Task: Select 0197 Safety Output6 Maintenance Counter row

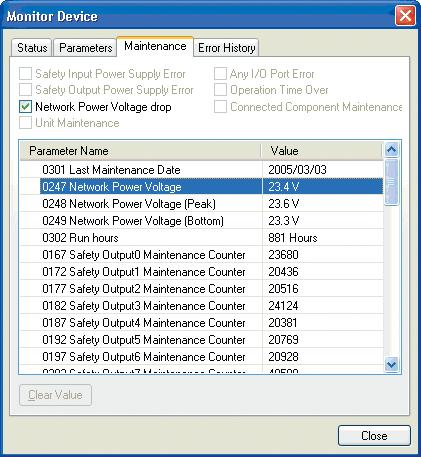Action: (x=201, y=357)
